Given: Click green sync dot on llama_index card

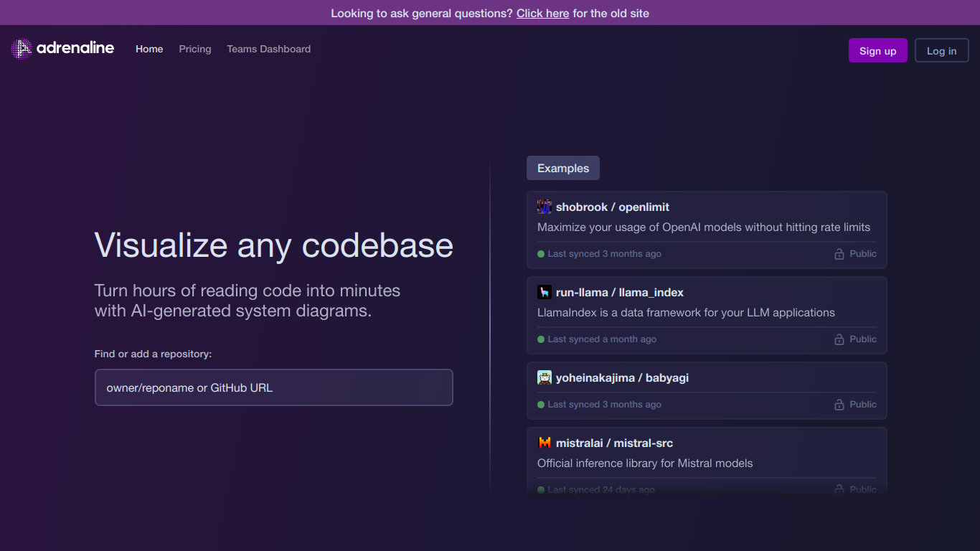Looking at the screenshot, I should 541,339.
